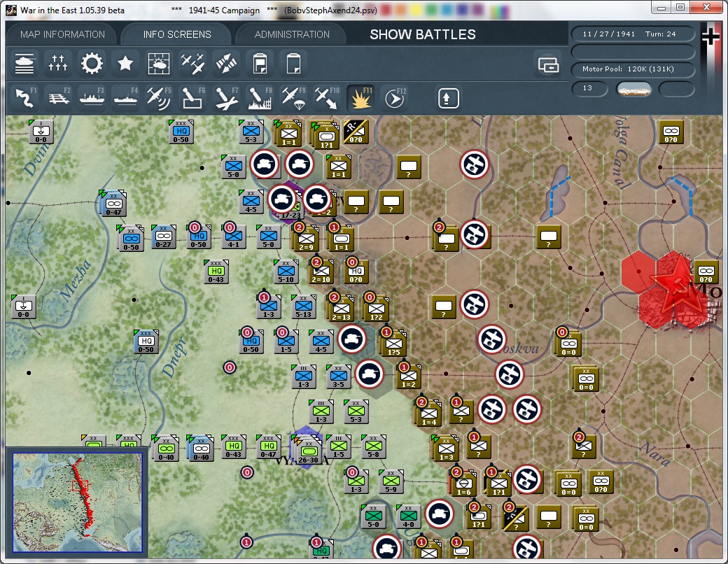Activate F5 air recon mode
The width and height of the screenshot is (728, 564).
158,98
